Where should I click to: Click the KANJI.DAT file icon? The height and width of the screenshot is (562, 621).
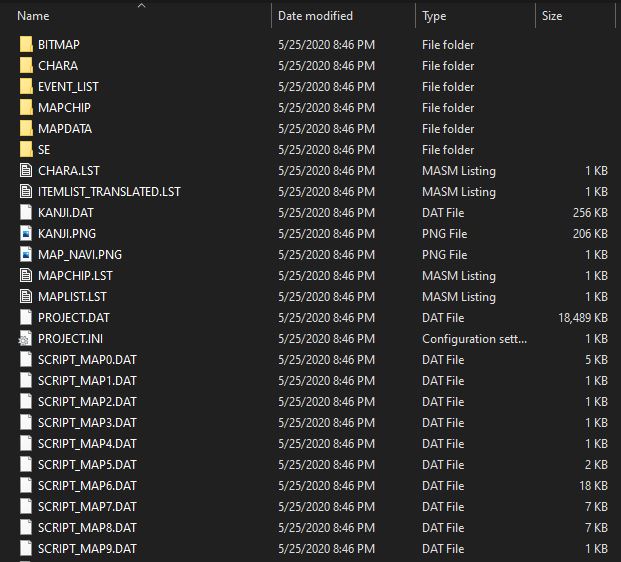coord(26,213)
